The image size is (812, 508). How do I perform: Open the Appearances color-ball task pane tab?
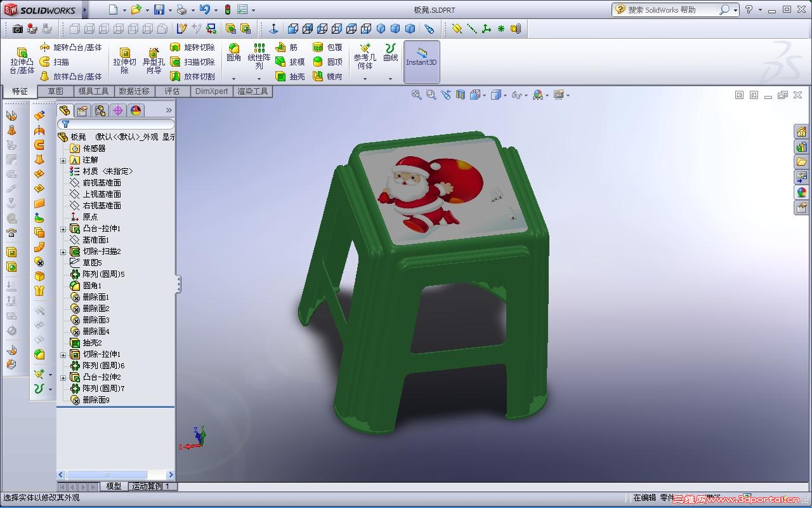[802, 192]
